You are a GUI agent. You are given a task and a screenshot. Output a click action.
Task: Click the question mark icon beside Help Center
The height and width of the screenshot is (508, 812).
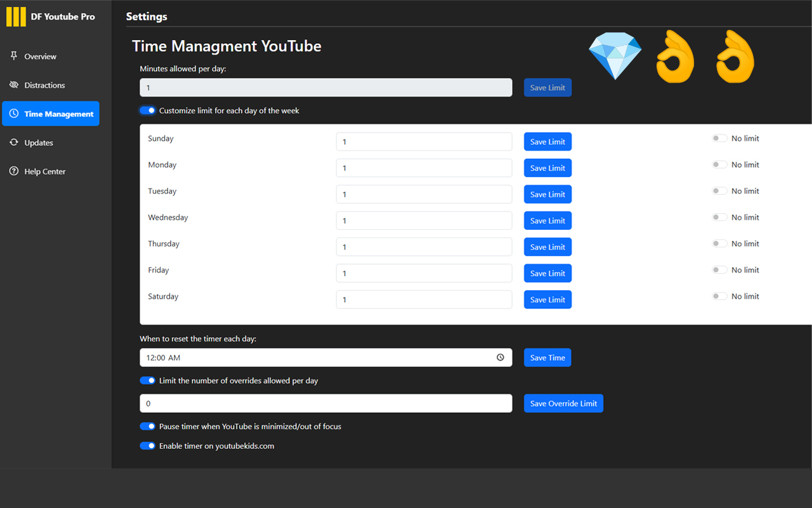[14, 171]
